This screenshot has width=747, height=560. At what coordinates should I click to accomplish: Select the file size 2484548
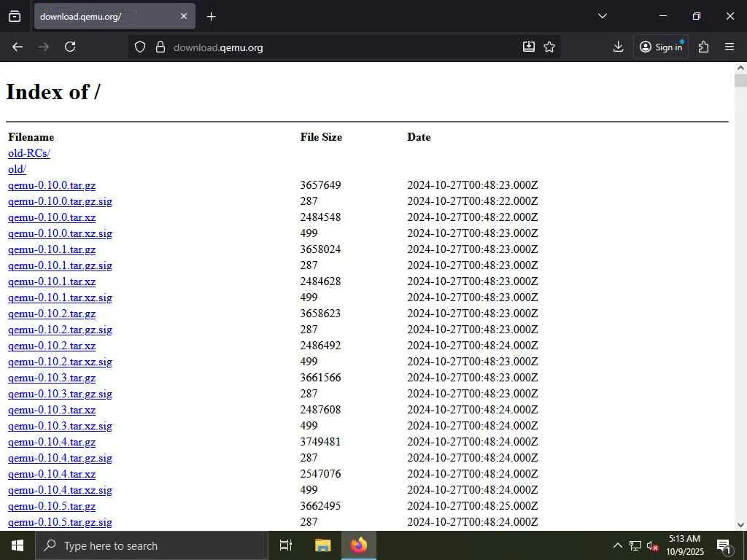321,217
